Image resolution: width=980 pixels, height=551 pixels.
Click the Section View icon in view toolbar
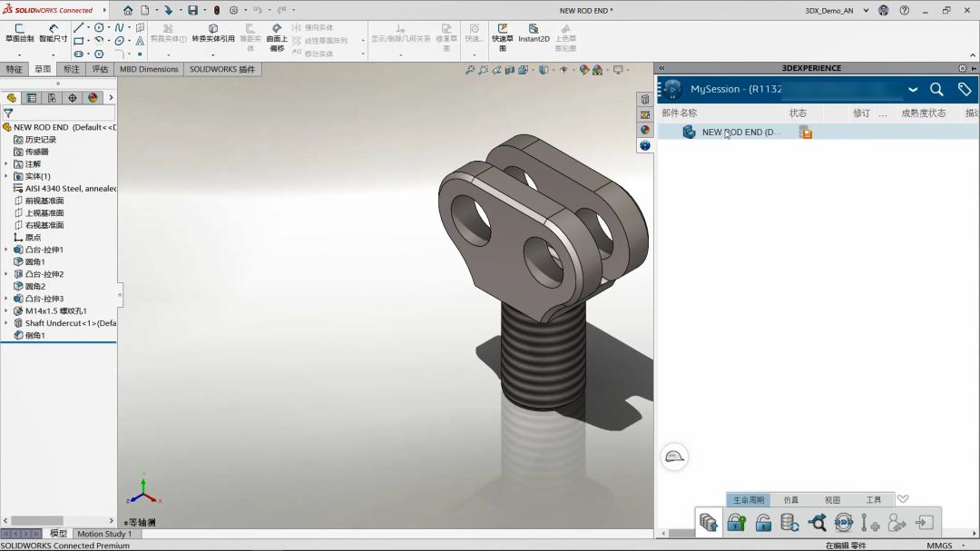pyautogui.click(x=510, y=70)
